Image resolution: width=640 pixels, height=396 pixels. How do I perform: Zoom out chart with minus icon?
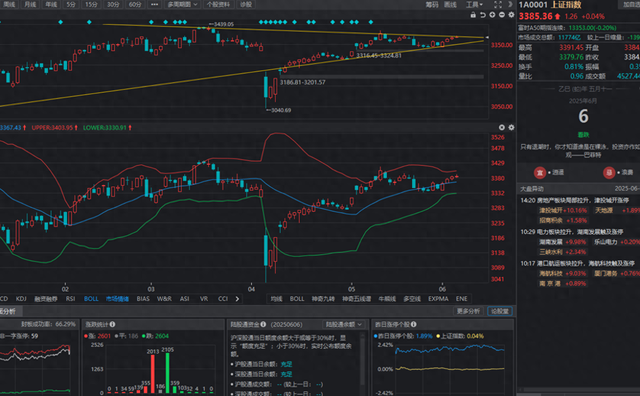tap(502, 15)
